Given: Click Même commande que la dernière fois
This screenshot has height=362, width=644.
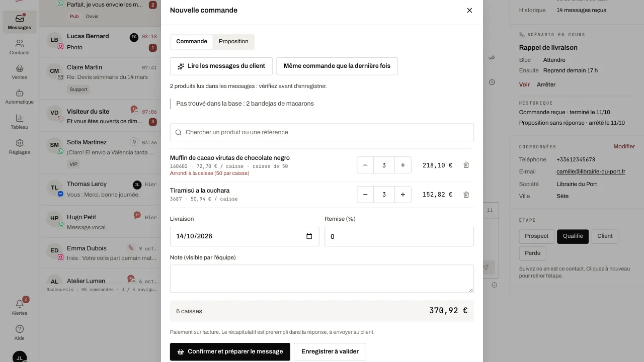Looking at the screenshot, I should [x=337, y=66].
